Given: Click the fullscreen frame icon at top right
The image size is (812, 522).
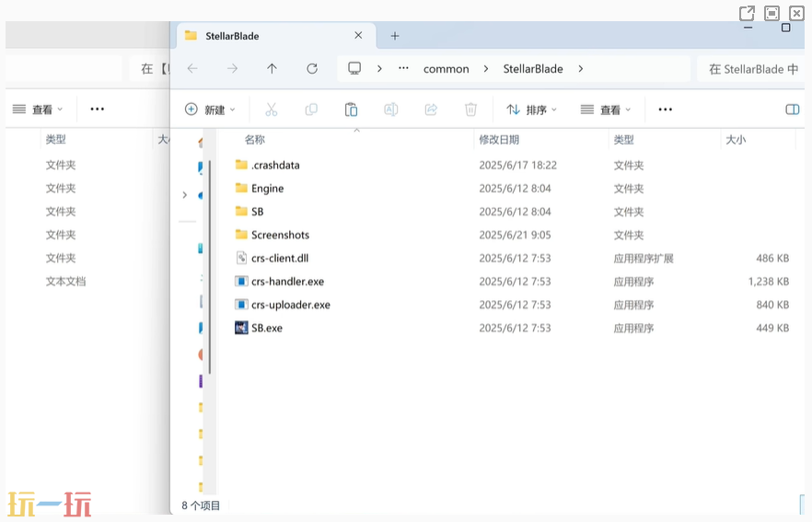Looking at the screenshot, I should 771,13.
